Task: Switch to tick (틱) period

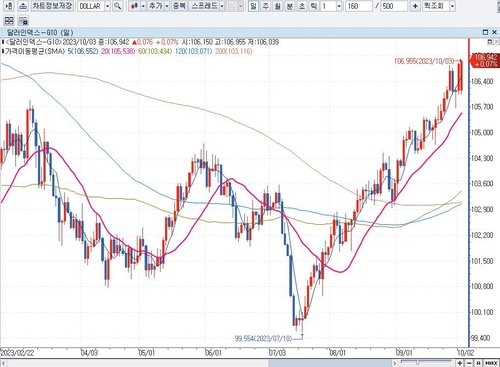Action: [313, 6]
